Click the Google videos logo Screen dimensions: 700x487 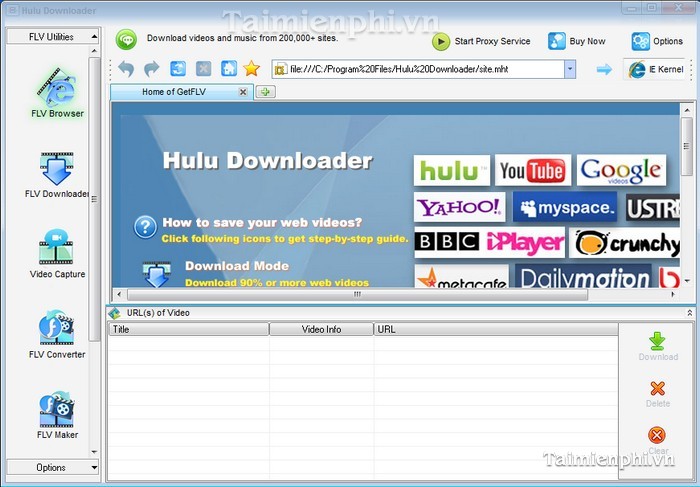click(621, 170)
